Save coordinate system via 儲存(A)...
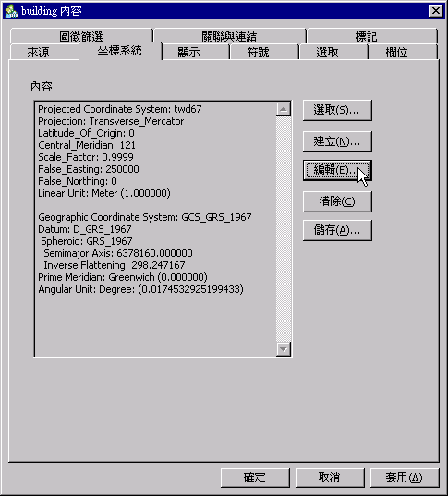 point(337,230)
